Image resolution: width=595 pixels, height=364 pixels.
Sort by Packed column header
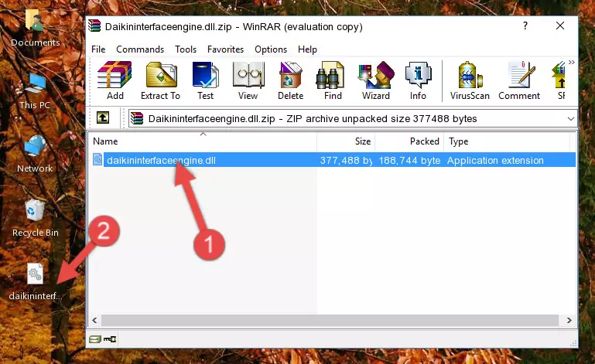(409, 141)
